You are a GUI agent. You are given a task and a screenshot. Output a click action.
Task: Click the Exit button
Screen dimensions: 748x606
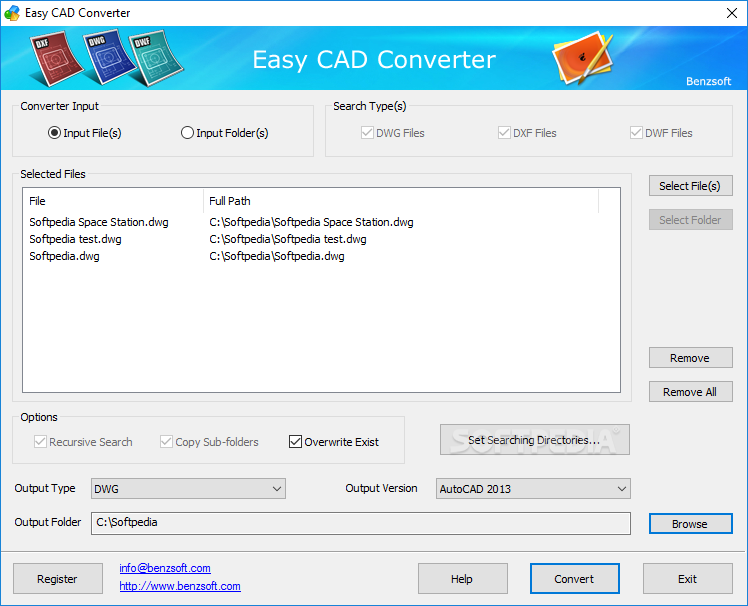tap(687, 579)
